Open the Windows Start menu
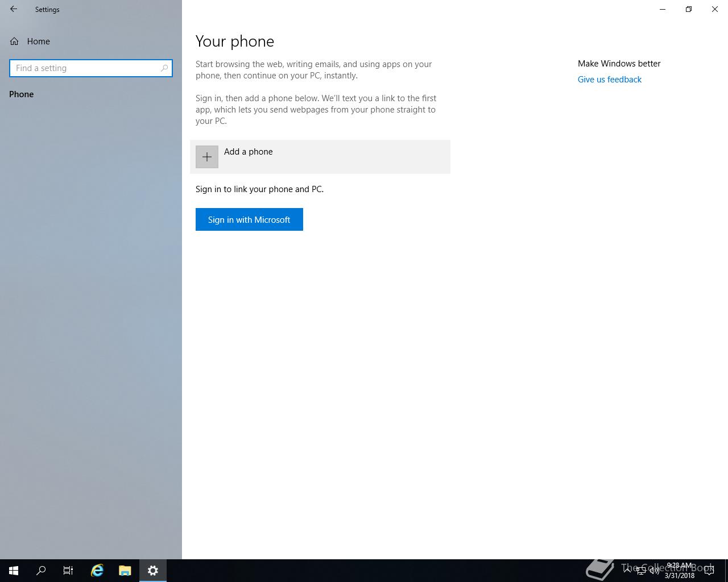728x582 pixels. point(14,571)
